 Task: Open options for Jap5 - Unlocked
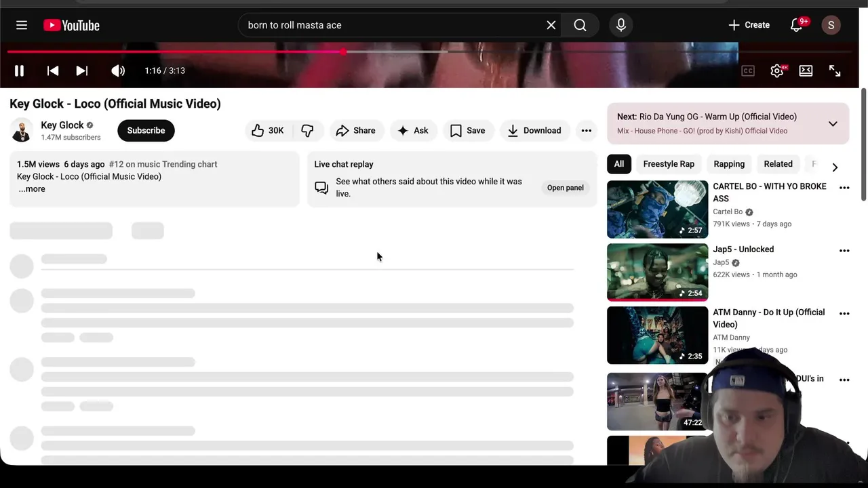tap(844, 251)
